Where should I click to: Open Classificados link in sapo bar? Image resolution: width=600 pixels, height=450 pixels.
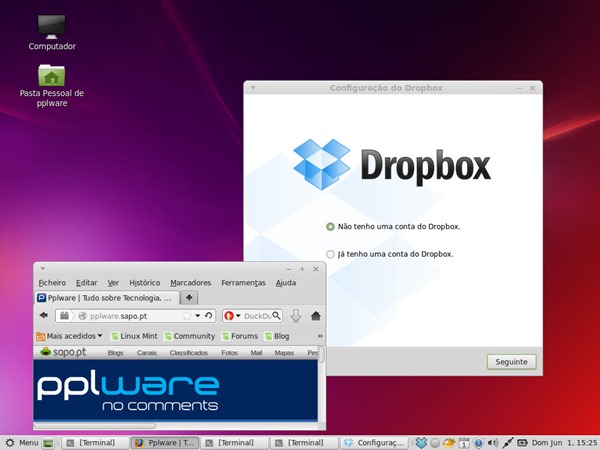[189, 353]
